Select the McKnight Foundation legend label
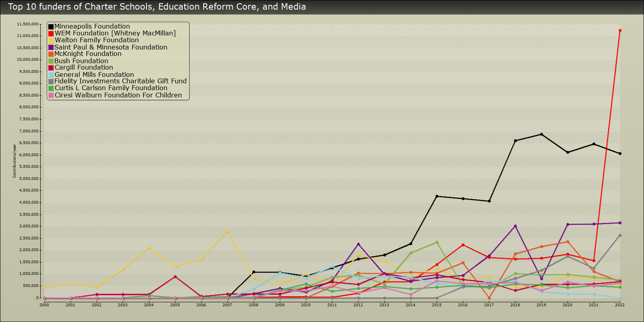Screen dimensions: 644x322 click(88, 54)
